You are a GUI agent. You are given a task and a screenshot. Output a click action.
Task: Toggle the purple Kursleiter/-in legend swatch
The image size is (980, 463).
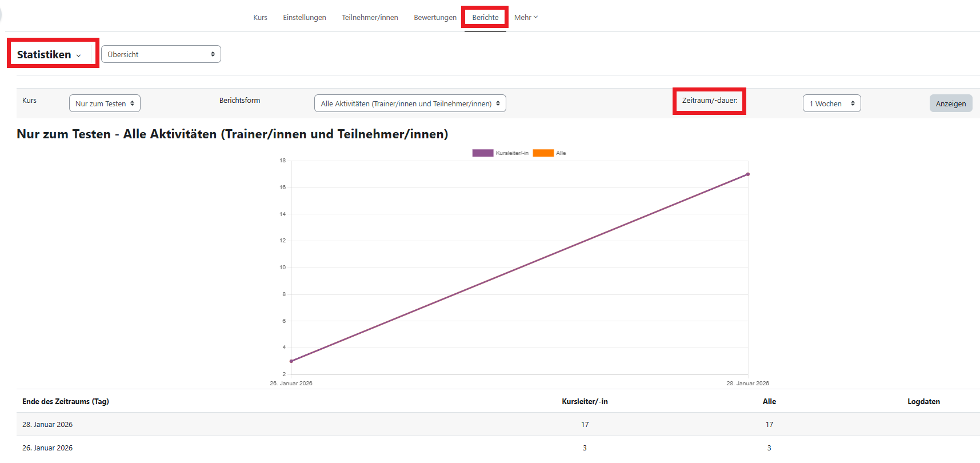[482, 153]
